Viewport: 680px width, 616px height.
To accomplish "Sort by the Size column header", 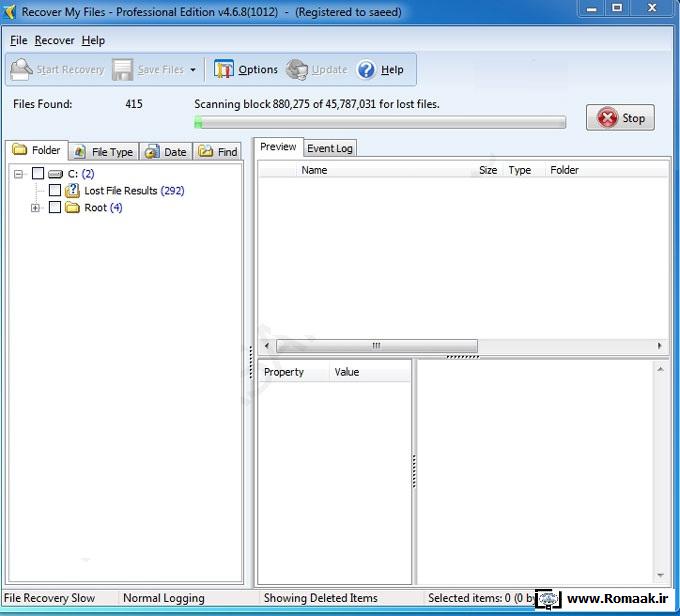I will click(x=488, y=170).
